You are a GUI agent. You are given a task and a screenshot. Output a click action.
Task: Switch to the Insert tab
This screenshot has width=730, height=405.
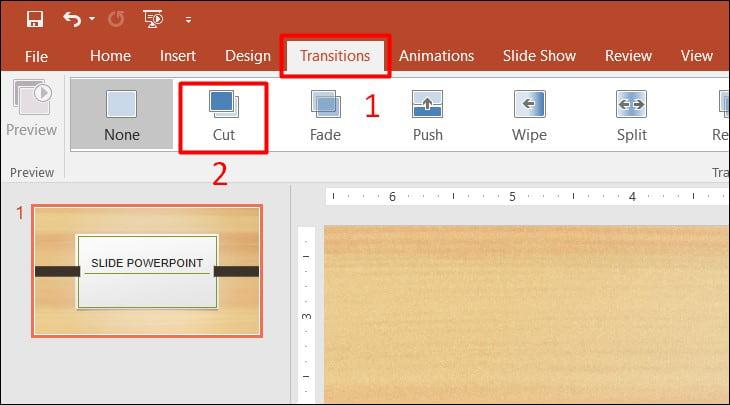click(178, 56)
